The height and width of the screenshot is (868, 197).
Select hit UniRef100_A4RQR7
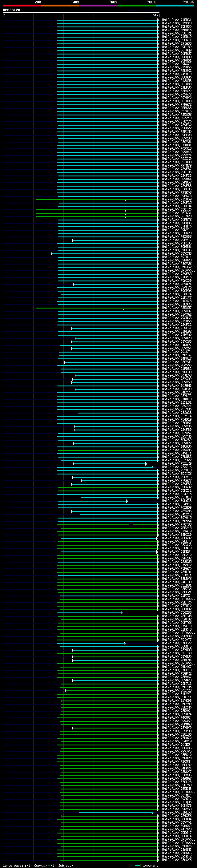coord(177,345)
